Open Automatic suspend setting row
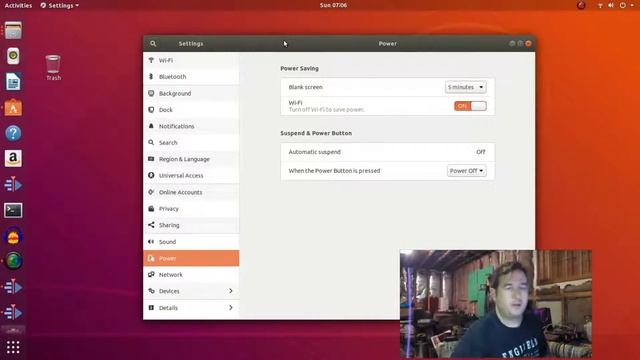Screen dimensions: 640x360 click(x=387, y=152)
